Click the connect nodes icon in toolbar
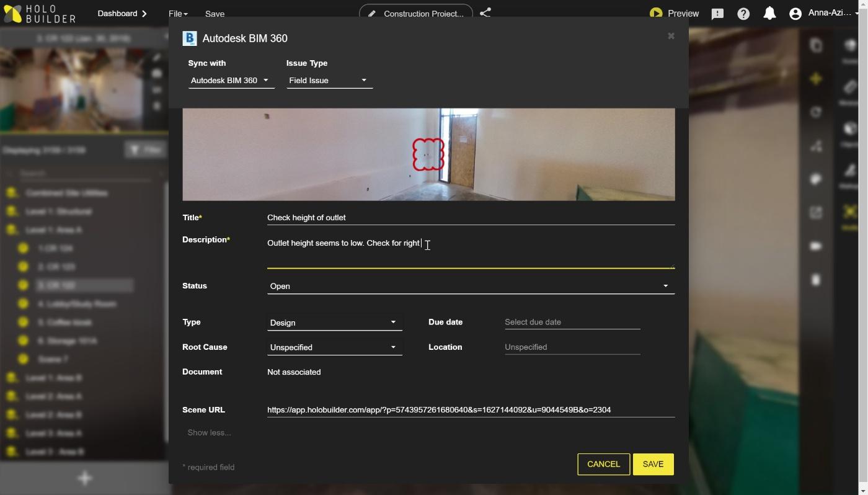This screenshot has height=495, width=868. [x=816, y=146]
